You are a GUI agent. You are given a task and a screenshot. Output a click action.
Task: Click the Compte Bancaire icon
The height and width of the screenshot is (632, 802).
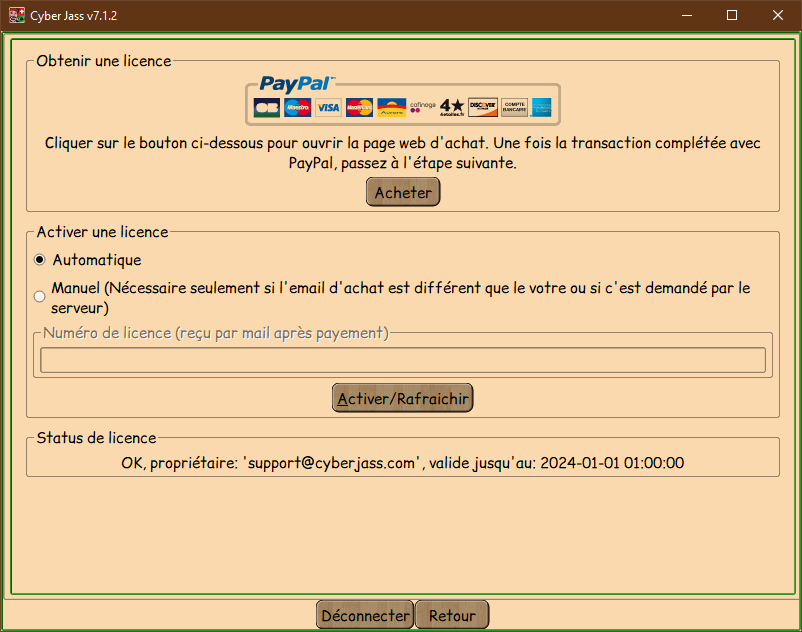click(515, 107)
